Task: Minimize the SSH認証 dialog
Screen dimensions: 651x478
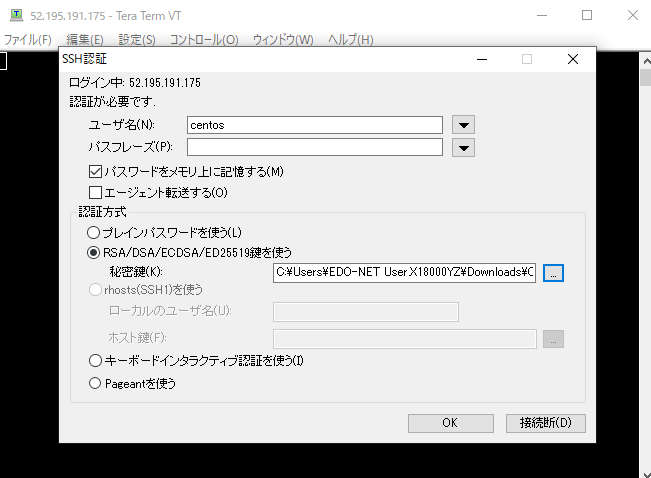Action: point(482,59)
